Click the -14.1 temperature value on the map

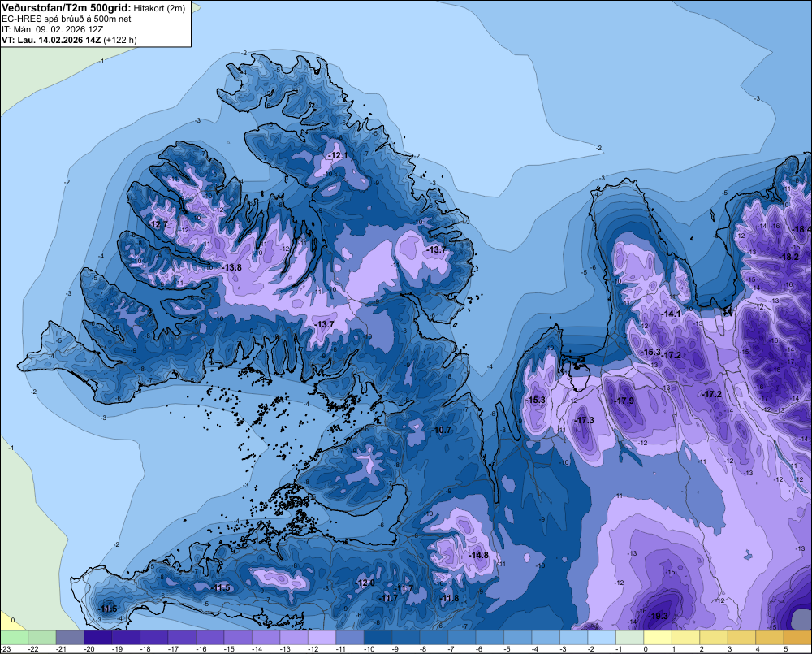(672, 314)
